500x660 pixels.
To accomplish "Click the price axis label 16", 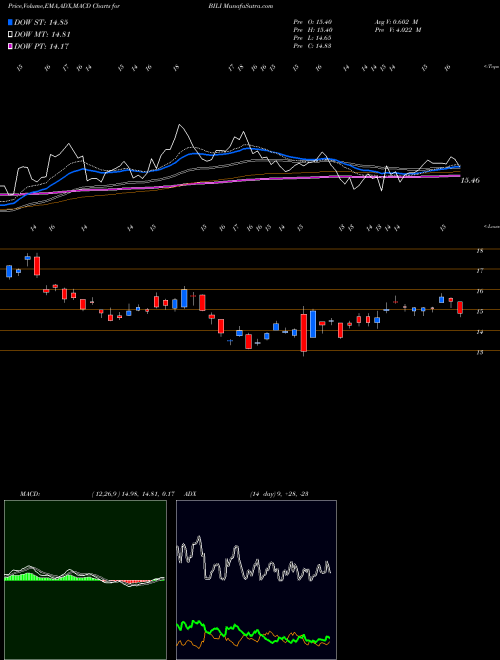I will tap(479, 291).
